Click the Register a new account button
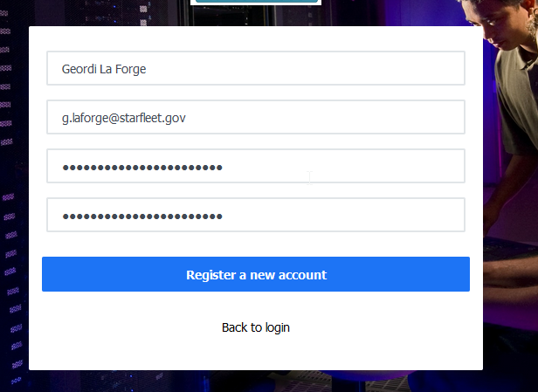 (x=256, y=274)
